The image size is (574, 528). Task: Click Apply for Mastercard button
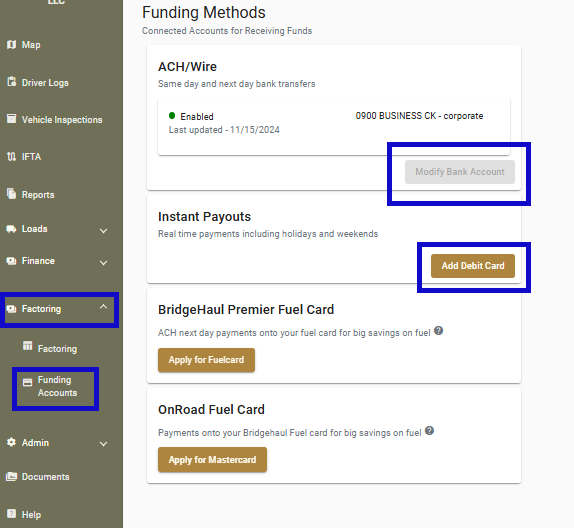(x=212, y=460)
